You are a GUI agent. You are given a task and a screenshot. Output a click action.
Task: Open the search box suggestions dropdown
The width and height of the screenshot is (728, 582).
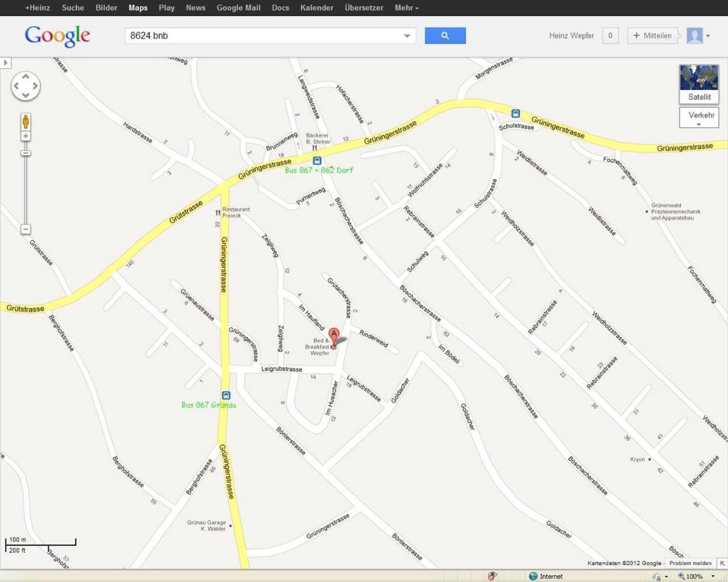point(407,36)
